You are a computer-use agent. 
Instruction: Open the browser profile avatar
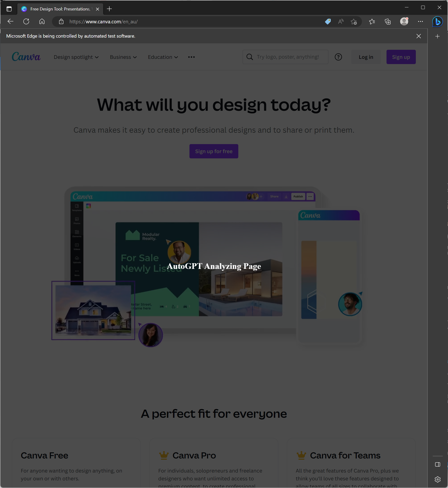point(404,22)
